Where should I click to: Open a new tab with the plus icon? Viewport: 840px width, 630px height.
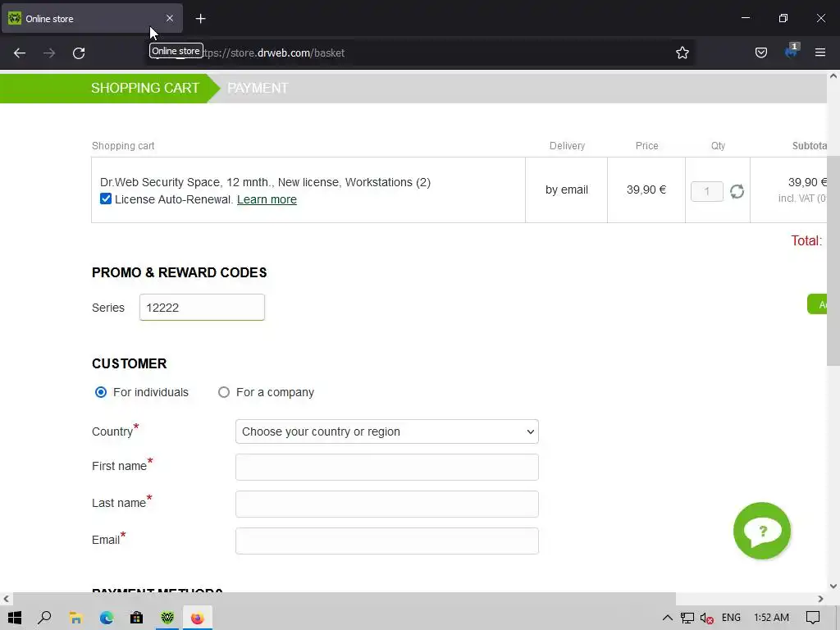point(200,19)
